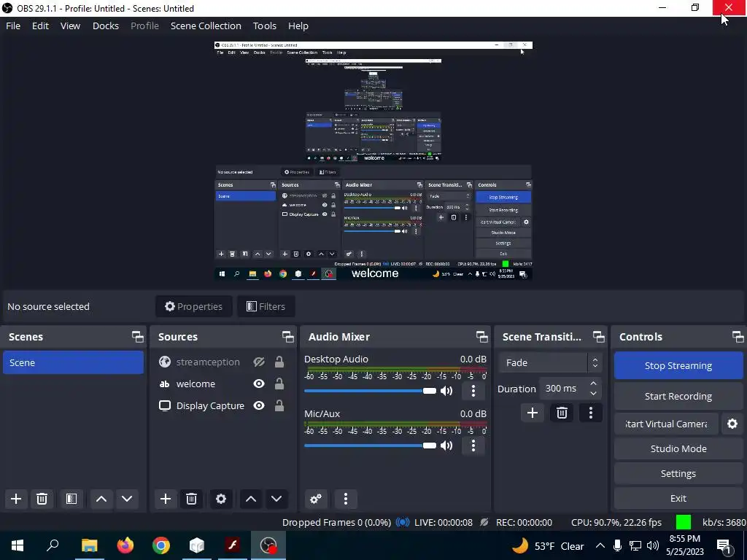This screenshot has width=747, height=560.
Task: Pop out the Controls dock
Action: pyautogui.click(x=738, y=337)
